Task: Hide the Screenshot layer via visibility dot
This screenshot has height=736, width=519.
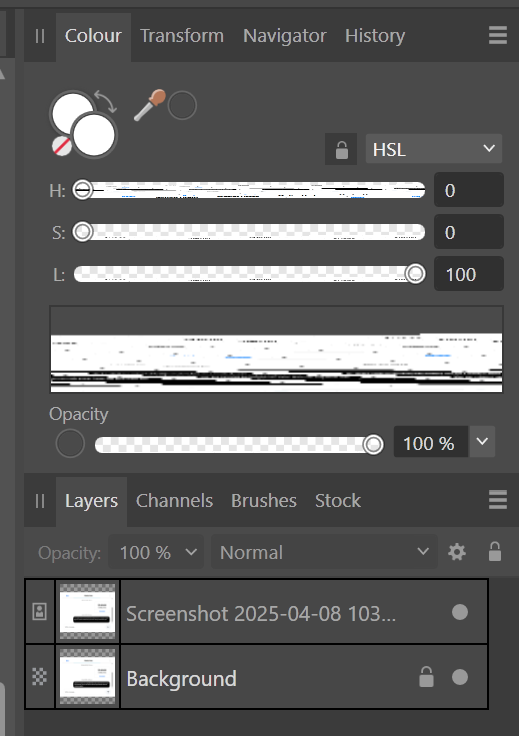Action: click(x=459, y=612)
